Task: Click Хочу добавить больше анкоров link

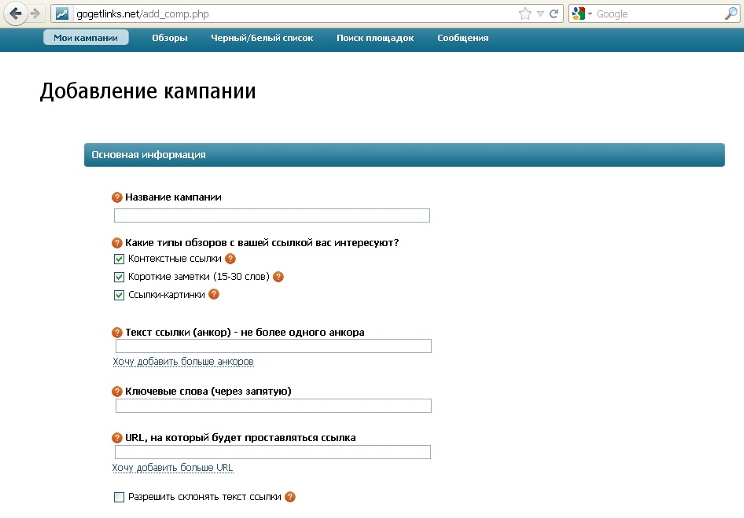Action: point(183,361)
